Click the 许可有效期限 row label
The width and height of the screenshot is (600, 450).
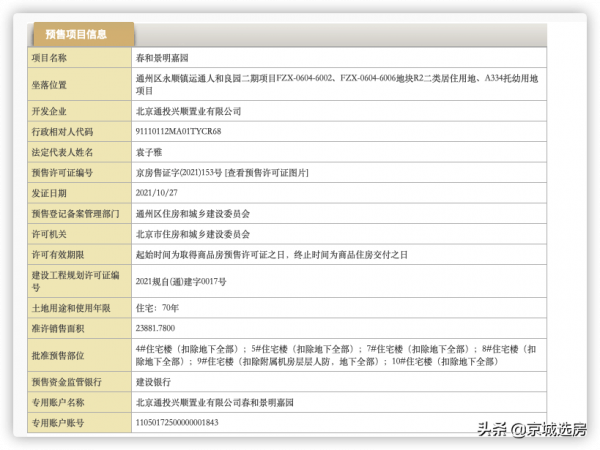pyautogui.click(x=62, y=255)
